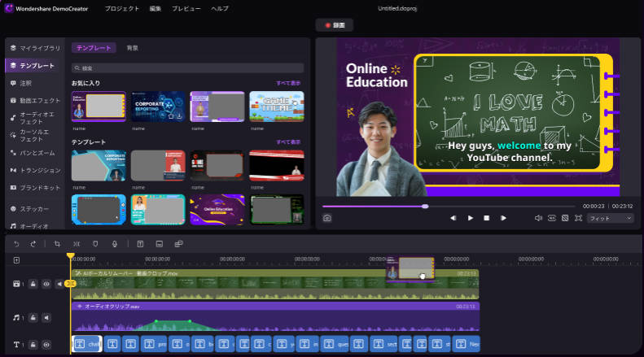Click the overlapping-windows group toolbar icon
The height and width of the screenshot is (357, 644).
coord(178,244)
